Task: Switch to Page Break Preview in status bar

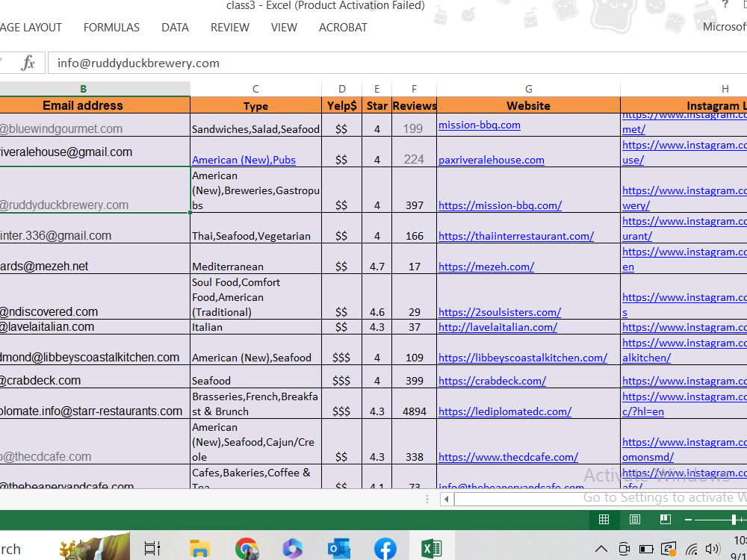Action: pyautogui.click(x=666, y=520)
